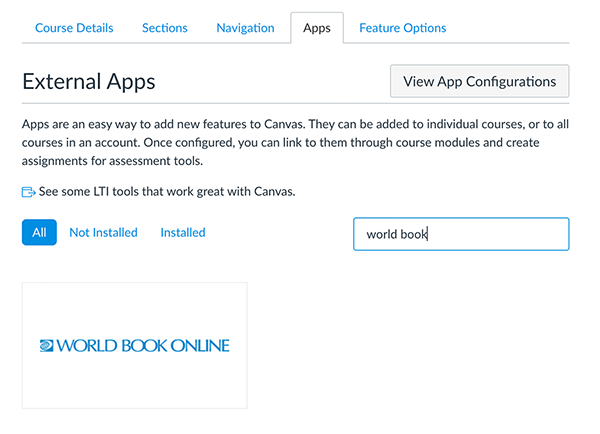The image size is (600, 434).
Task: Click View App Configurations button
Action: [x=479, y=81]
